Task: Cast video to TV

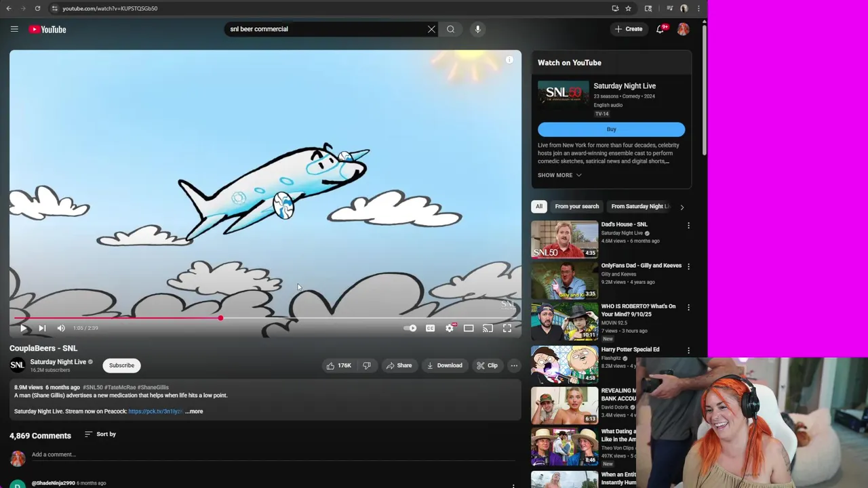Action: [488, 328]
